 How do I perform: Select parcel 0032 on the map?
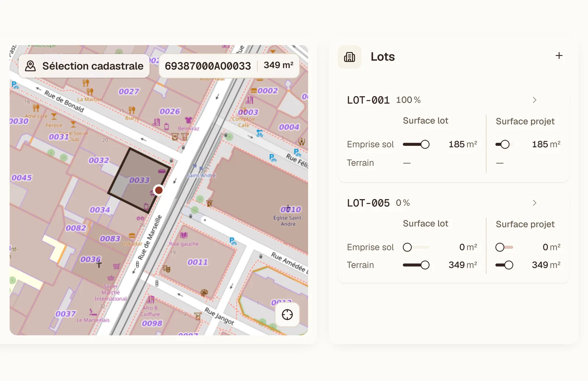click(99, 160)
